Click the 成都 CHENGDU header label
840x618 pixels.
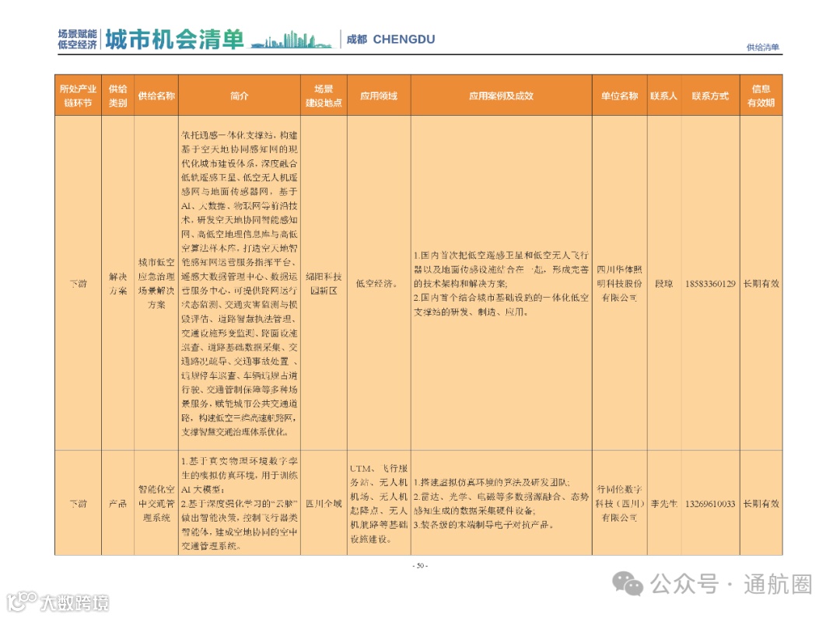(390, 39)
